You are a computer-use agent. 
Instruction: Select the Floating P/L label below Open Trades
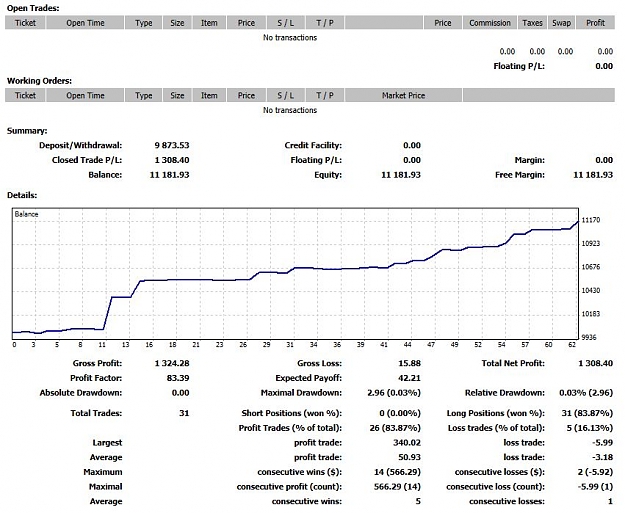519,66
